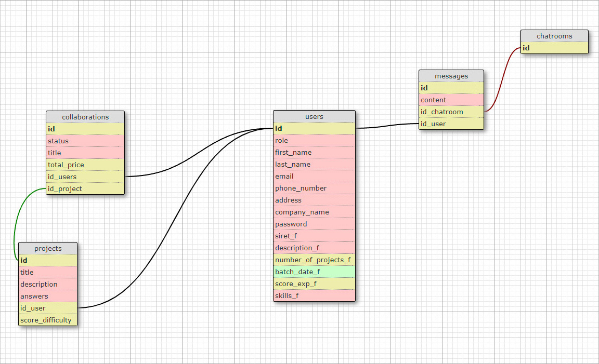599x364 pixels.
Task: Click the first_name field
Action: point(315,152)
